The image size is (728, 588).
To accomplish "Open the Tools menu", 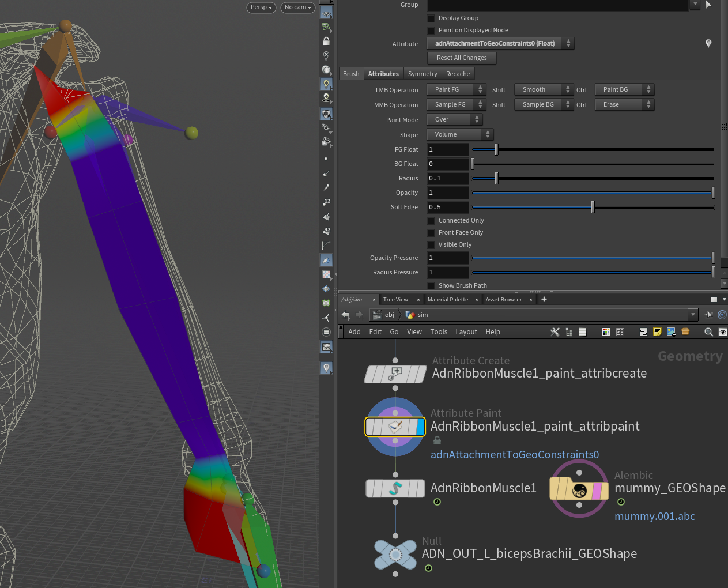I will [439, 331].
